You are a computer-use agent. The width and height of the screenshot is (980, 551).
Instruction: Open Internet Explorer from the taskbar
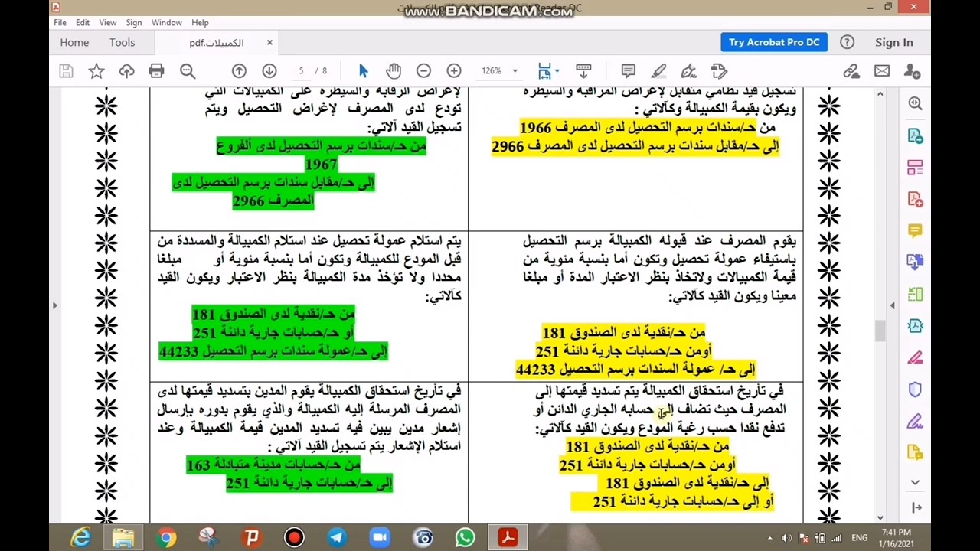click(x=81, y=538)
